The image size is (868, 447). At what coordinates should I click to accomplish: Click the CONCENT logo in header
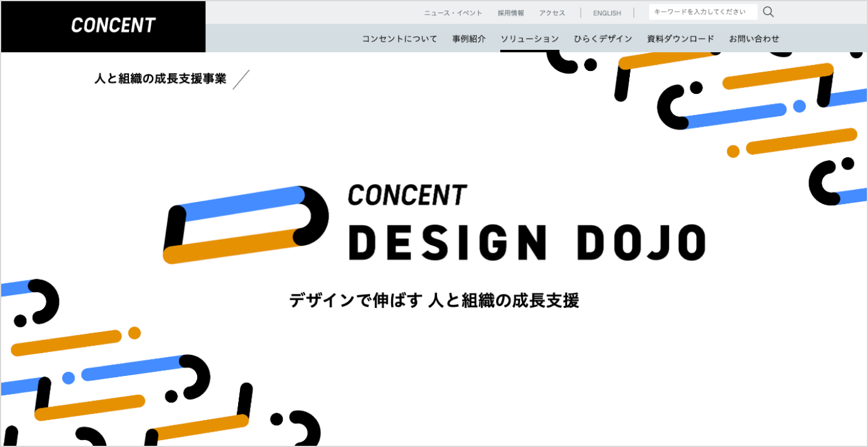pos(113,25)
